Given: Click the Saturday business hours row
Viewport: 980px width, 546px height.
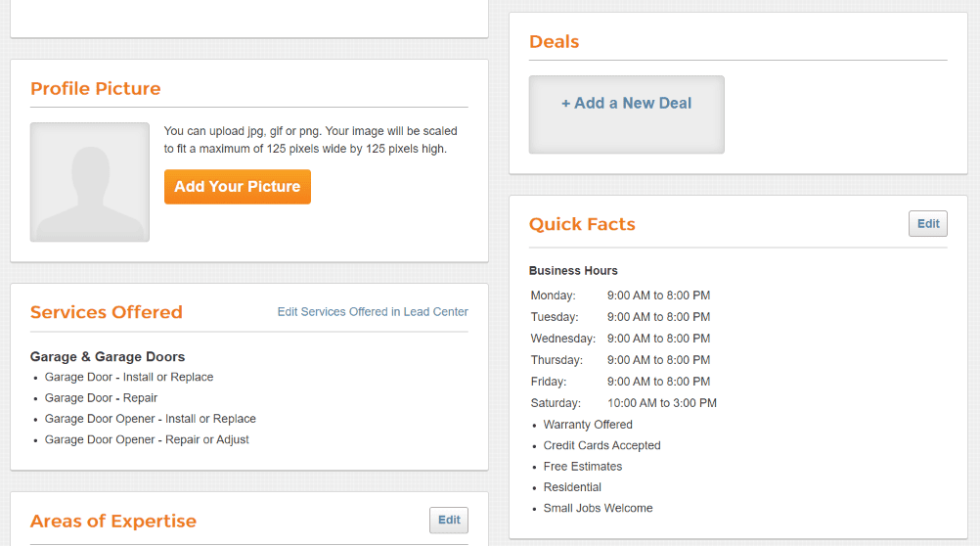Looking at the screenshot, I should tap(624, 403).
